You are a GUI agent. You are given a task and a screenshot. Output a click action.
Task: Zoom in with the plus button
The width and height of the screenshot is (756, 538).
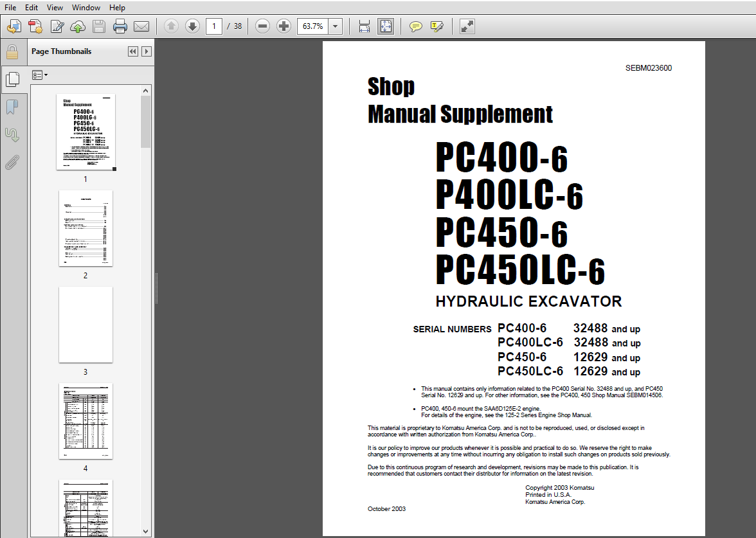283,26
